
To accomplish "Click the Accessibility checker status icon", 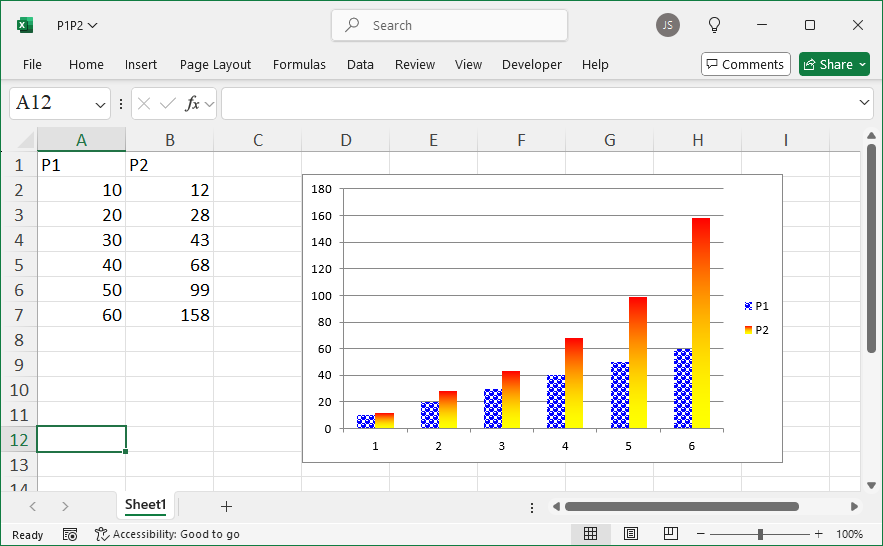I will coord(102,534).
